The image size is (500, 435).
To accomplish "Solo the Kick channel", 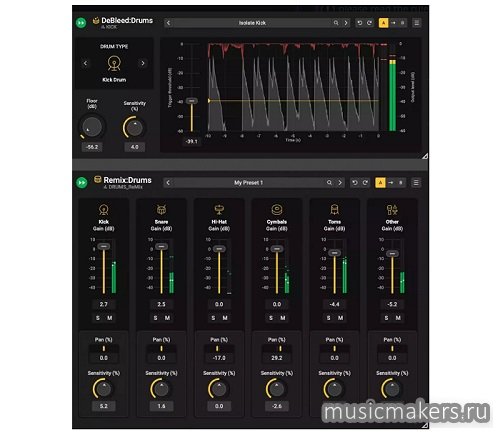I will (98, 318).
